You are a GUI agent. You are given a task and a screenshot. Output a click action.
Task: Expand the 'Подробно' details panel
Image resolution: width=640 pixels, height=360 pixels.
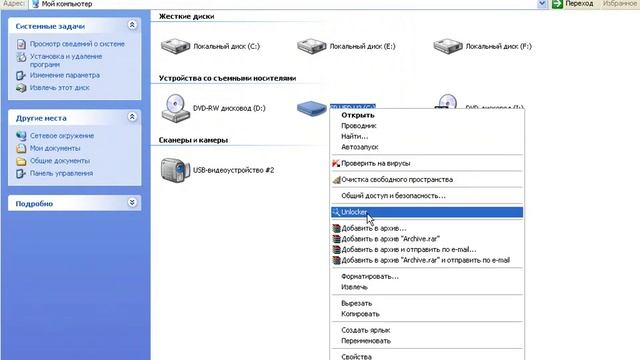point(132,202)
